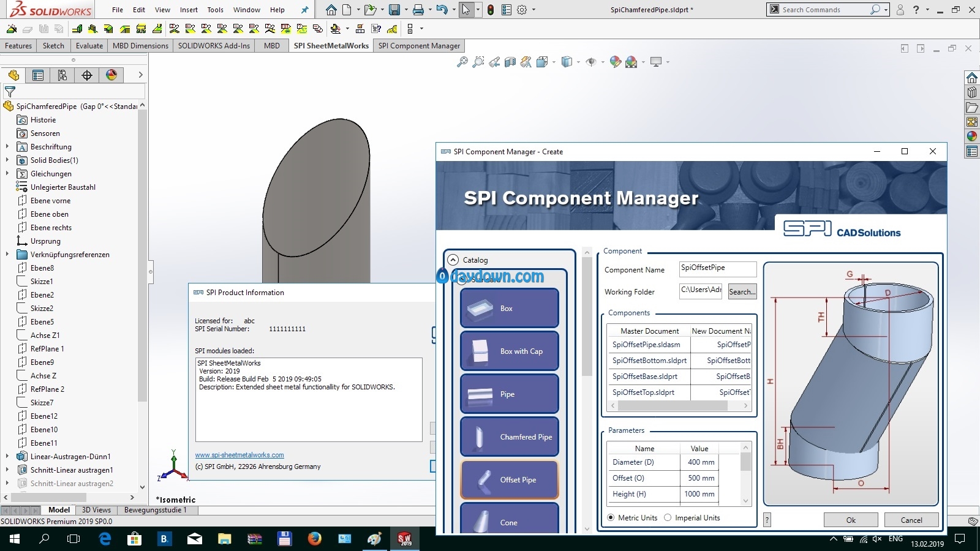Screen dimensions: 980x551
Task: Open the Insert menu
Action: point(189,10)
